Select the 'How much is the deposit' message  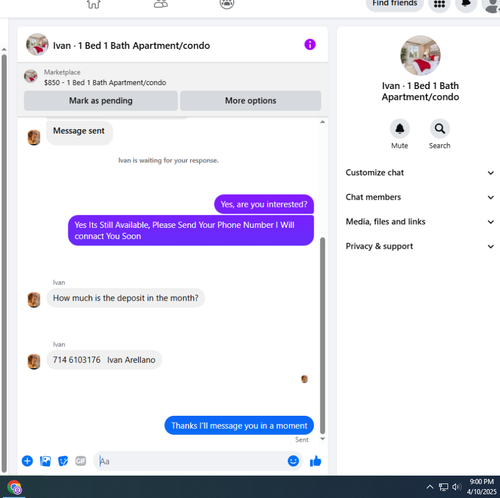tap(125, 298)
